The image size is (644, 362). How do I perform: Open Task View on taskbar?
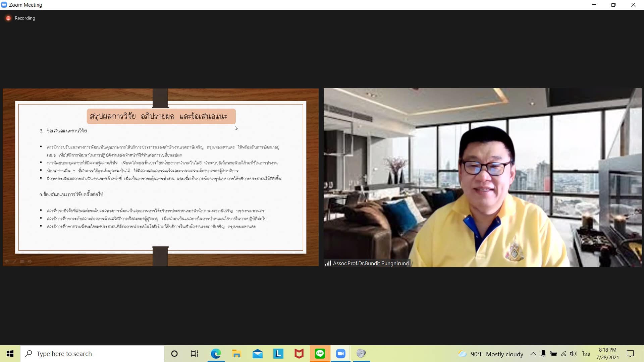tap(195, 354)
